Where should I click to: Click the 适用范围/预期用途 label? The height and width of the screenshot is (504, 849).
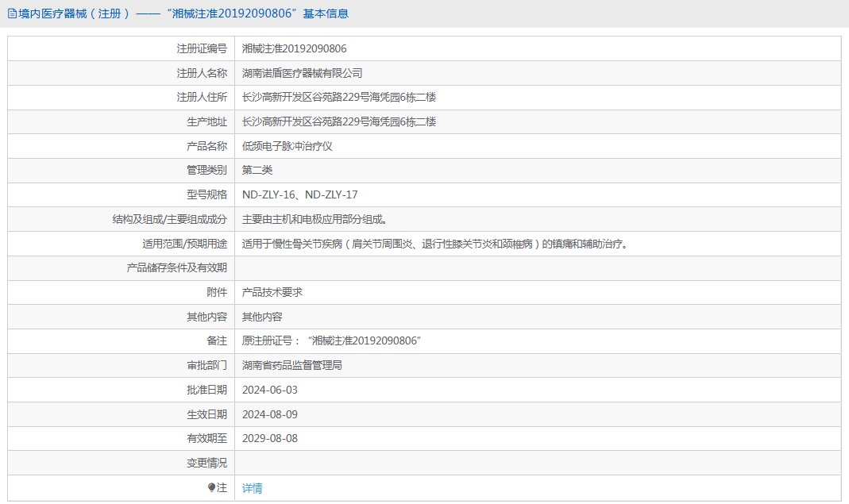(x=184, y=244)
